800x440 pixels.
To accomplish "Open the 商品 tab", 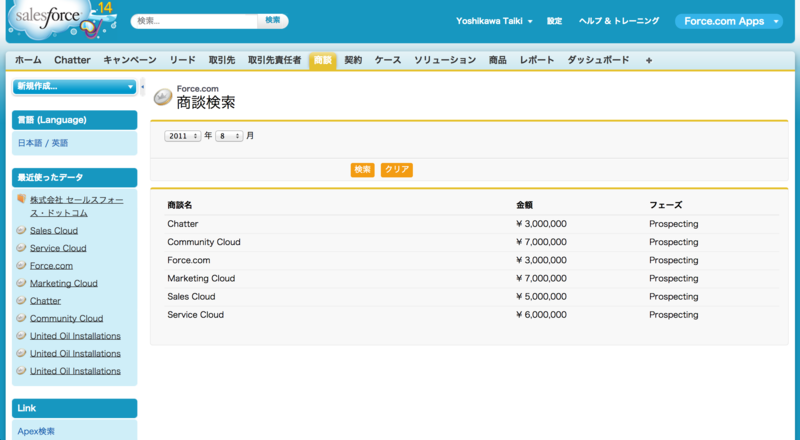I will point(497,60).
